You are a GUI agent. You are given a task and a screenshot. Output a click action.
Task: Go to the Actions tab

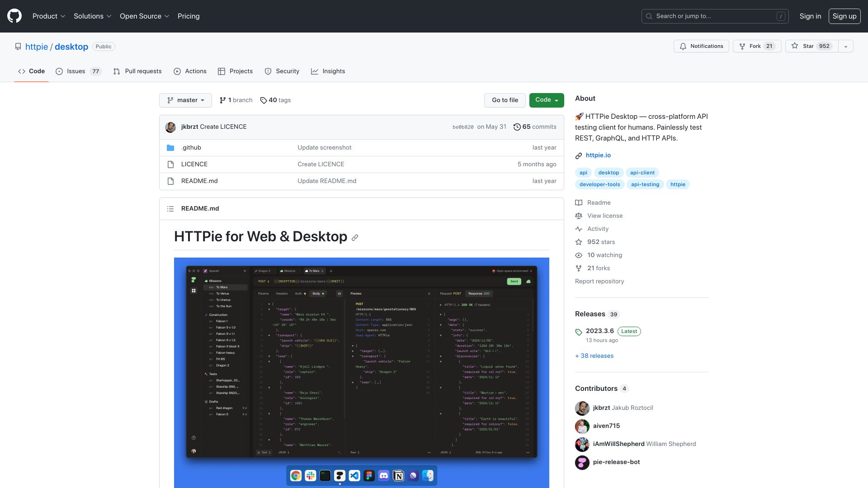coord(190,71)
